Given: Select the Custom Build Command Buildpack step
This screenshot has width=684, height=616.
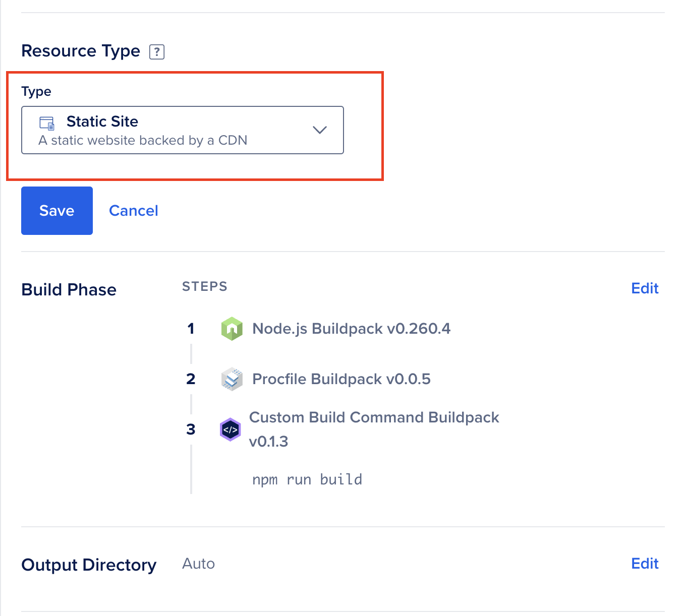Looking at the screenshot, I should [x=374, y=417].
